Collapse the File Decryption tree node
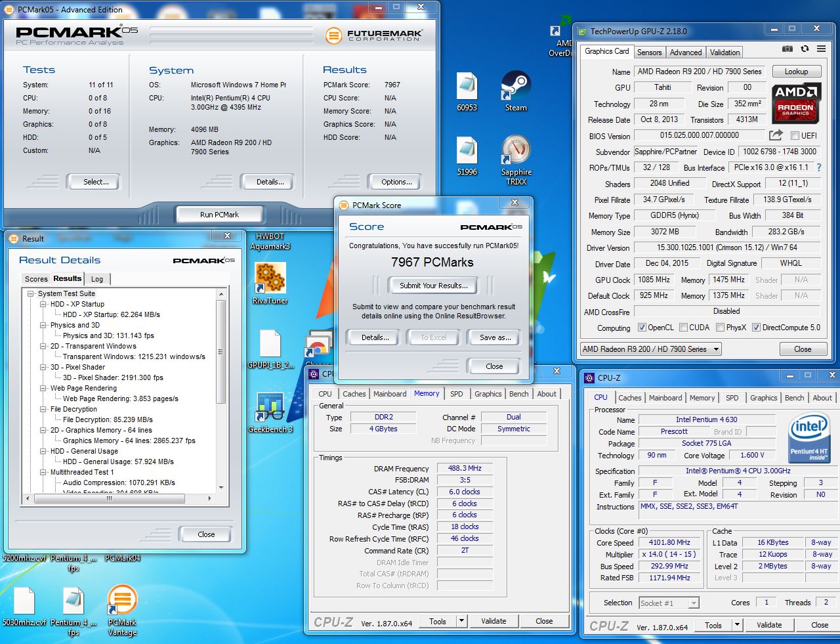This screenshot has width=840, height=644. click(x=43, y=410)
